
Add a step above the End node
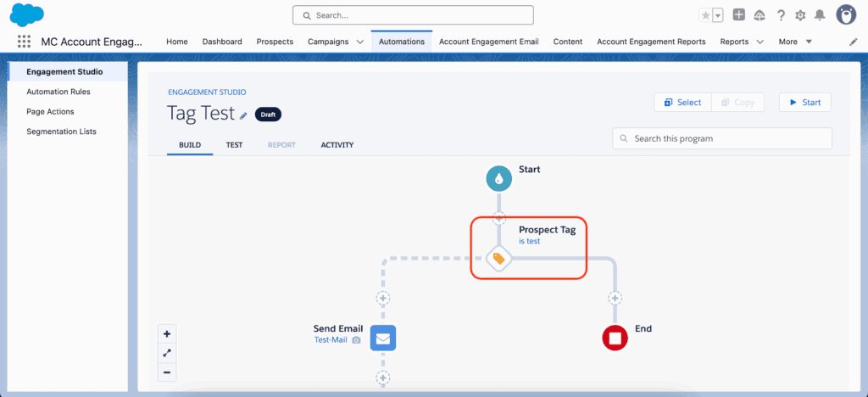tap(615, 298)
